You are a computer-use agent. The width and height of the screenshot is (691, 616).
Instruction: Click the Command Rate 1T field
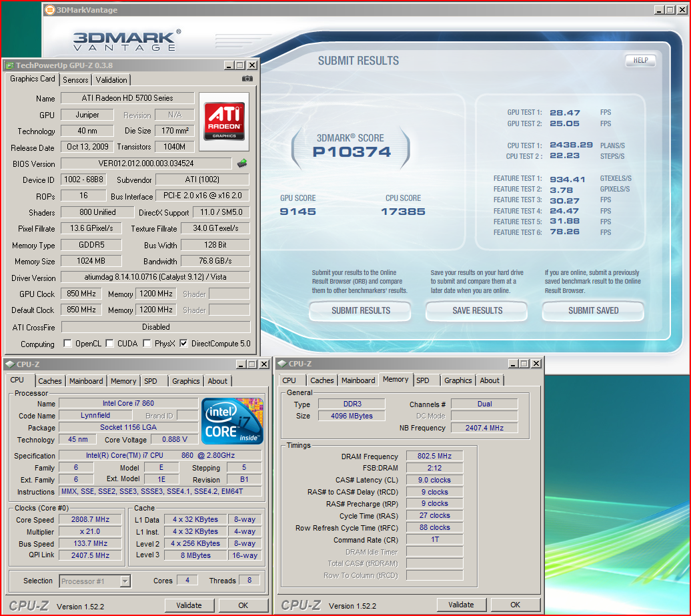[x=434, y=540]
